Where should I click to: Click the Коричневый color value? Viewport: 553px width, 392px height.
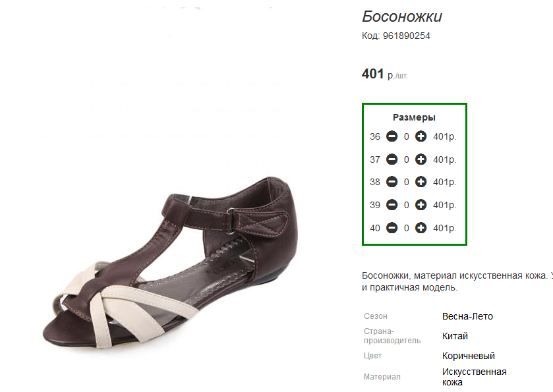[468, 356]
